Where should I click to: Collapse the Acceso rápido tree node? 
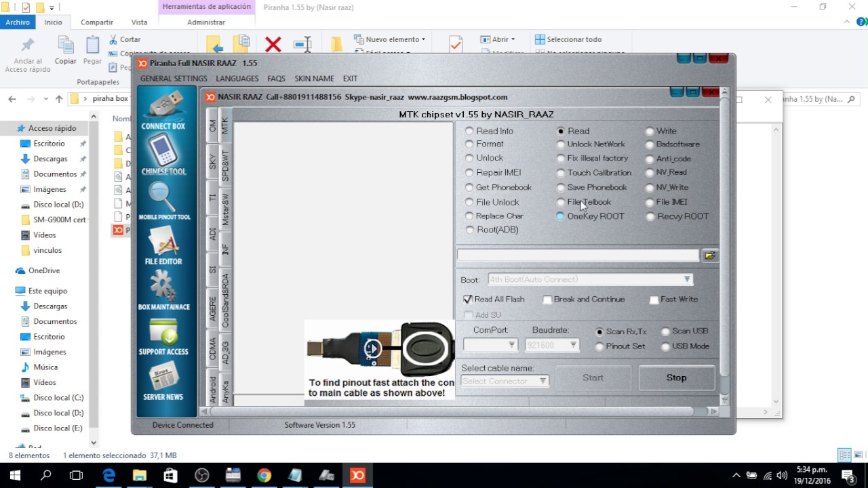[8, 128]
